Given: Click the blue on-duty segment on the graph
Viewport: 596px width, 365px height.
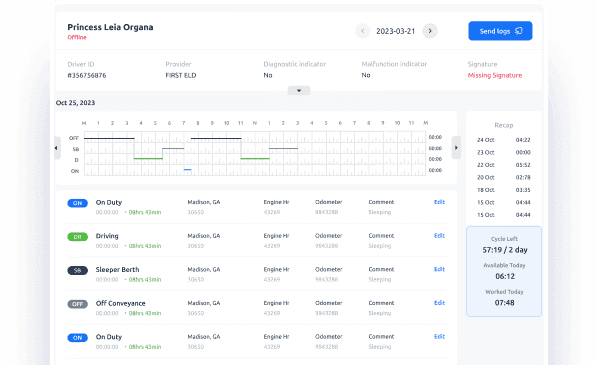Looking at the screenshot, I should click(187, 170).
